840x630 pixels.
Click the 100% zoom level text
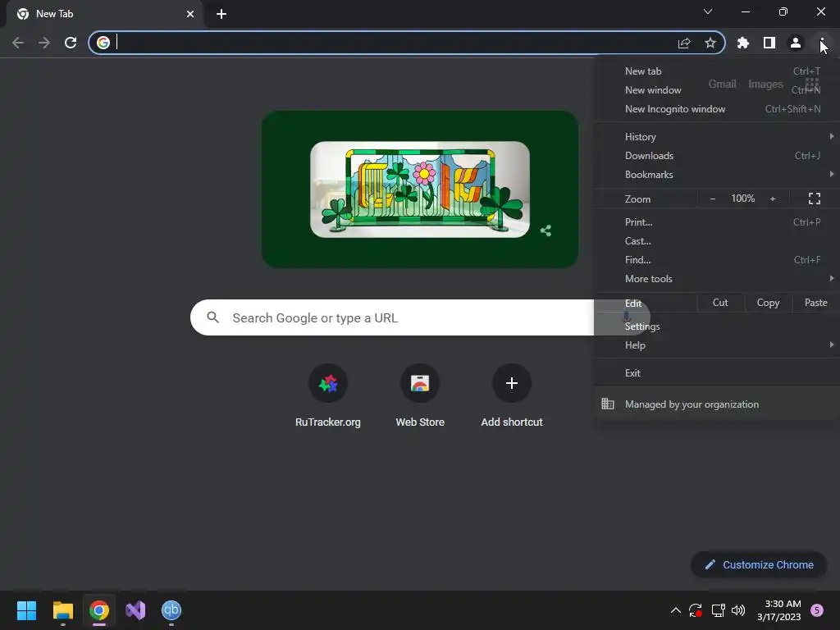pos(743,199)
